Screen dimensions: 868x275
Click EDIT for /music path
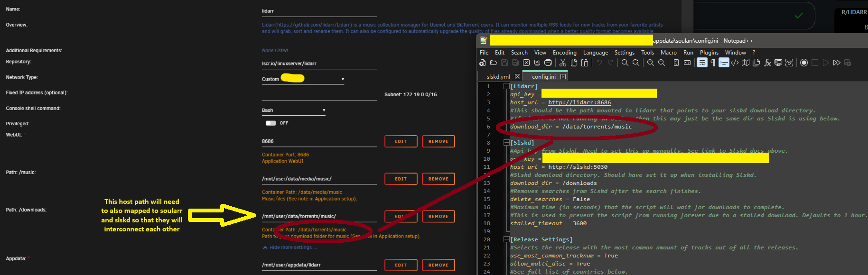coord(401,179)
